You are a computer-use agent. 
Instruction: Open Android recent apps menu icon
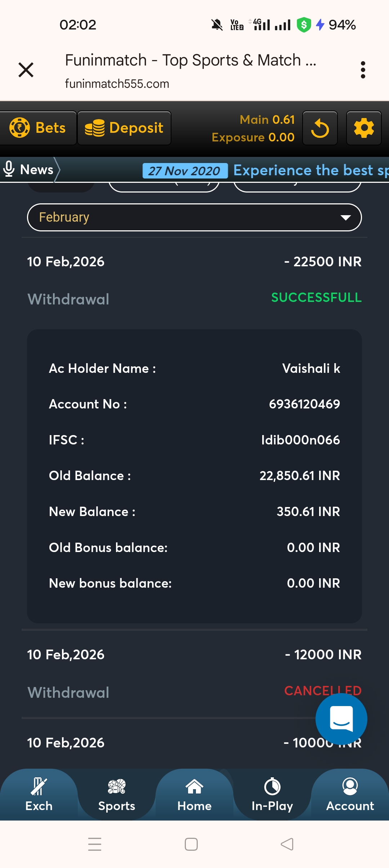95,844
